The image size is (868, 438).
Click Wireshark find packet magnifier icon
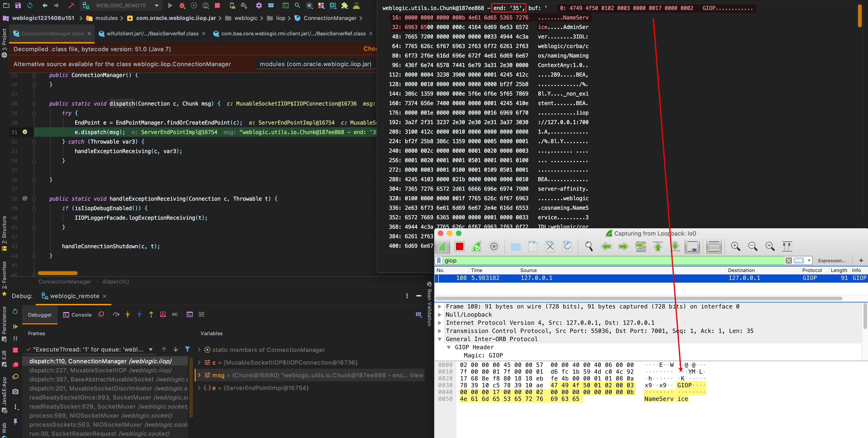pos(589,246)
